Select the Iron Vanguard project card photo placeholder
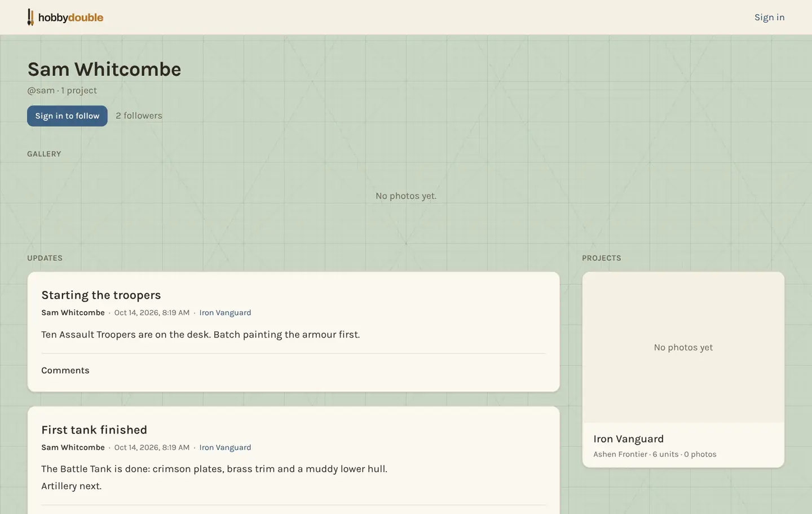 click(683, 347)
